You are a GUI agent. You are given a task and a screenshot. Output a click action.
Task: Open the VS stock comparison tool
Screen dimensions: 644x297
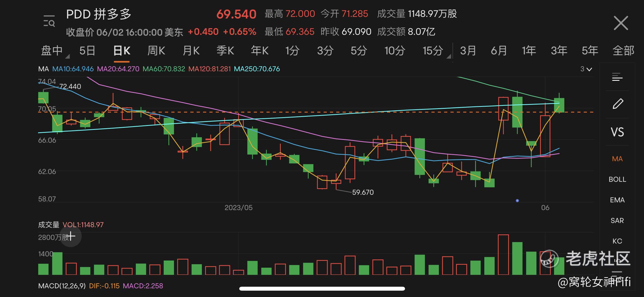(617, 132)
